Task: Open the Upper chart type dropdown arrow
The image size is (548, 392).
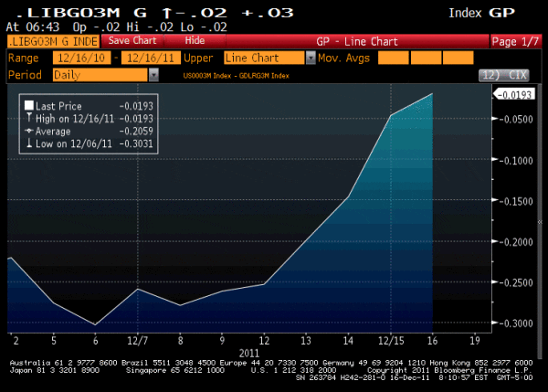Action: pyautogui.click(x=311, y=58)
